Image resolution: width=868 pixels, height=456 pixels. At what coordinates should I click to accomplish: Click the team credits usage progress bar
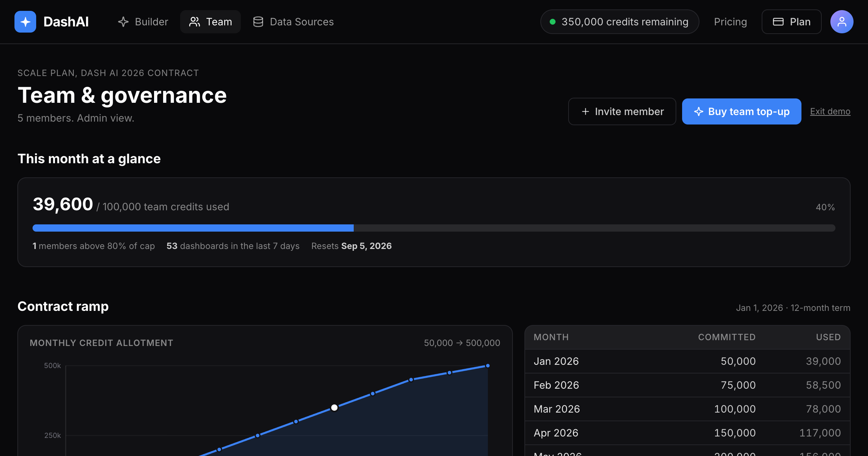pyautogui.click(x=434, y=228)
